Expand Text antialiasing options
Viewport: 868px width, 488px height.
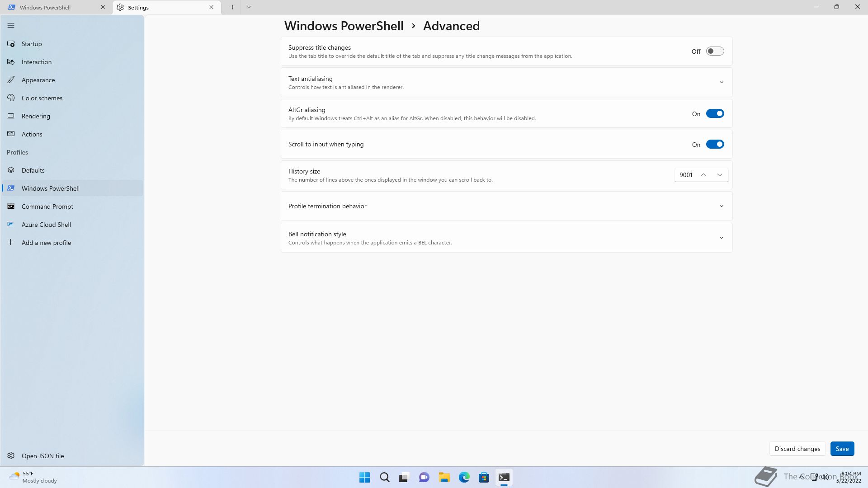721,82
